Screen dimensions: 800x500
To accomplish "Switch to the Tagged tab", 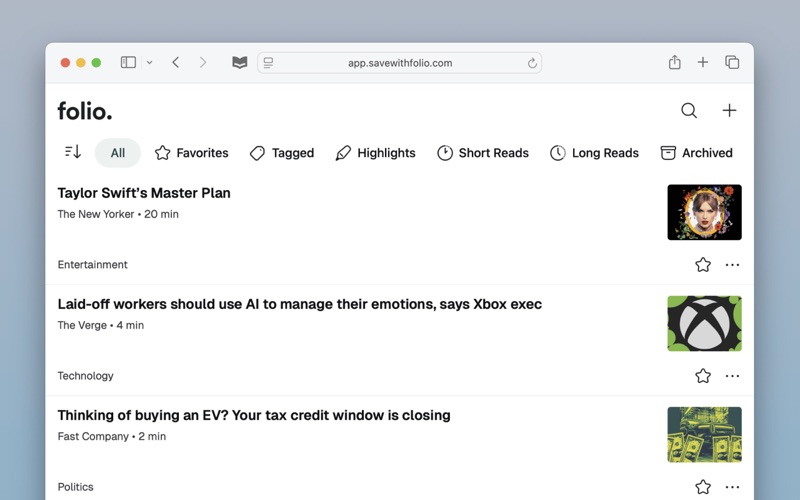I will pyautogui.click(x=282, y=153).
